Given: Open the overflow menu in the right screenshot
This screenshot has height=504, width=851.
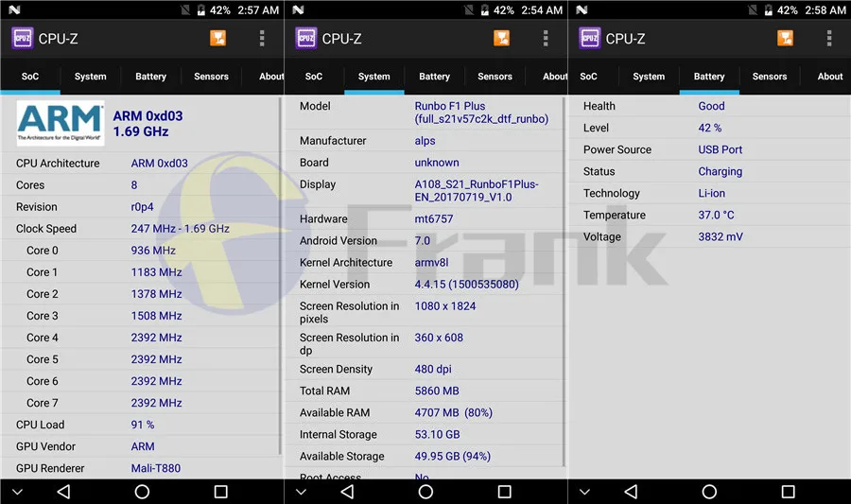Looking at the screenshot, I should pos(829,38).
